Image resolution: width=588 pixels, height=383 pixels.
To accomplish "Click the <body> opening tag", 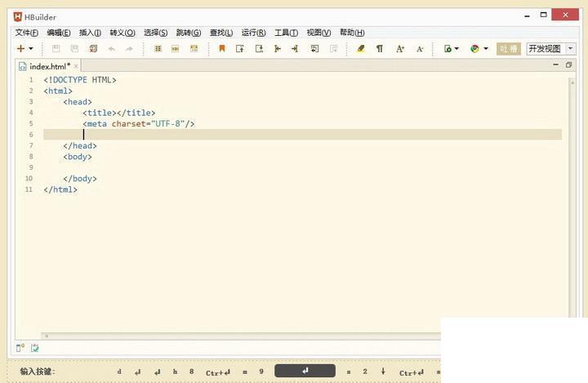I will click(x=78, y=157).
